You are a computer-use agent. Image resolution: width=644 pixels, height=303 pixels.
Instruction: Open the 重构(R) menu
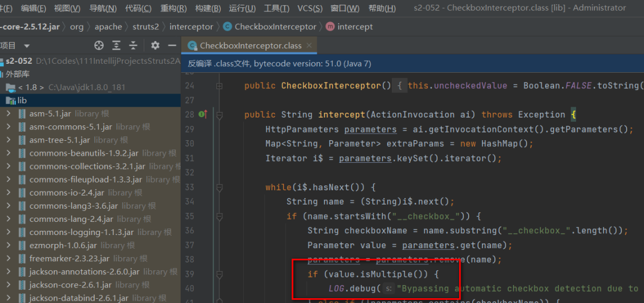point(174,8)
